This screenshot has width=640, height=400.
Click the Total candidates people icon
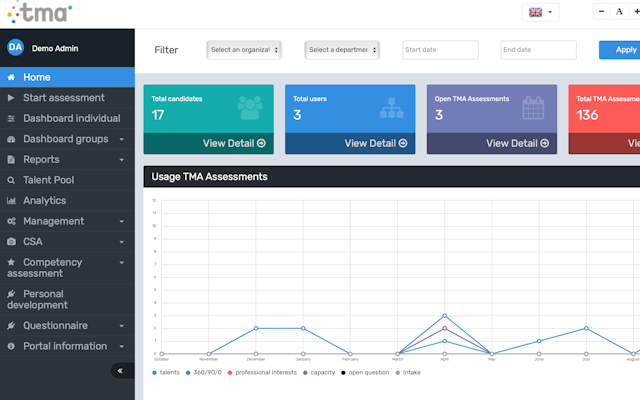(250, 107)
